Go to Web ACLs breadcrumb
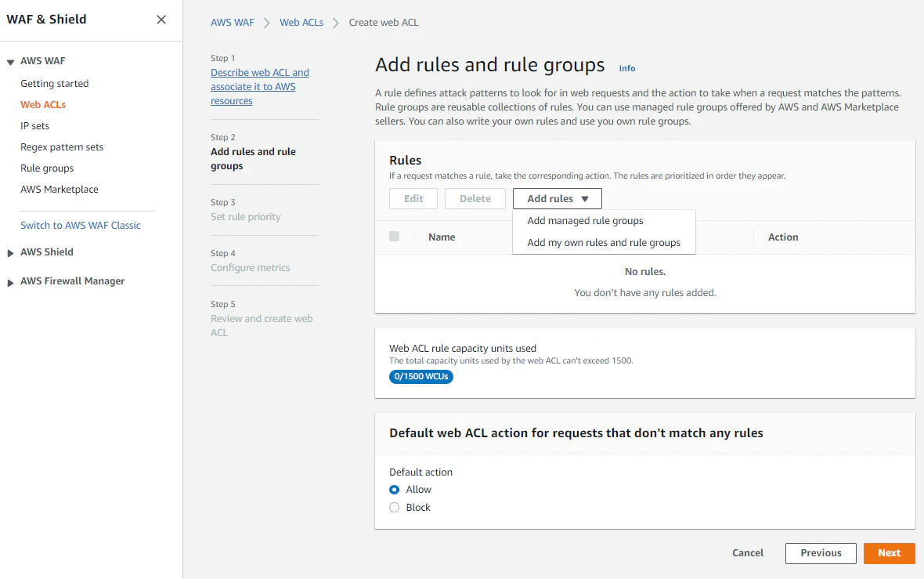Viewport: 924px width, 579px height. [x=301, y=23]
